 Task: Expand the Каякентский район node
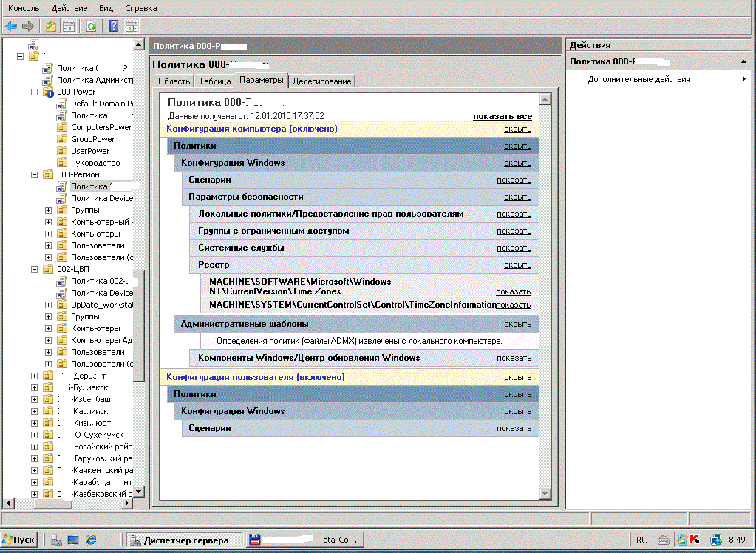34,470
